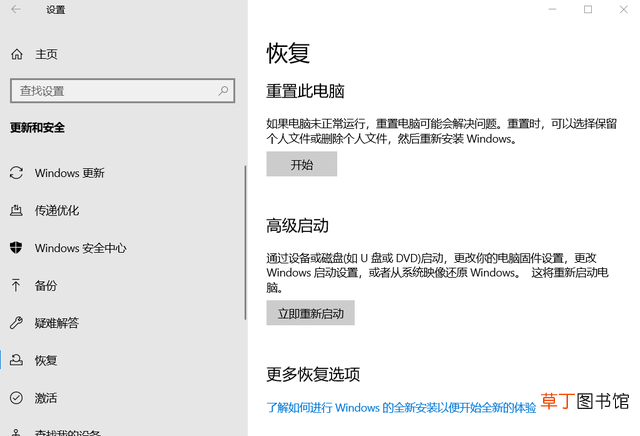This screenshot has width=640, height=436.
Task: Click the 备份 upload arrow icon
Action: [x=16, y=285]
